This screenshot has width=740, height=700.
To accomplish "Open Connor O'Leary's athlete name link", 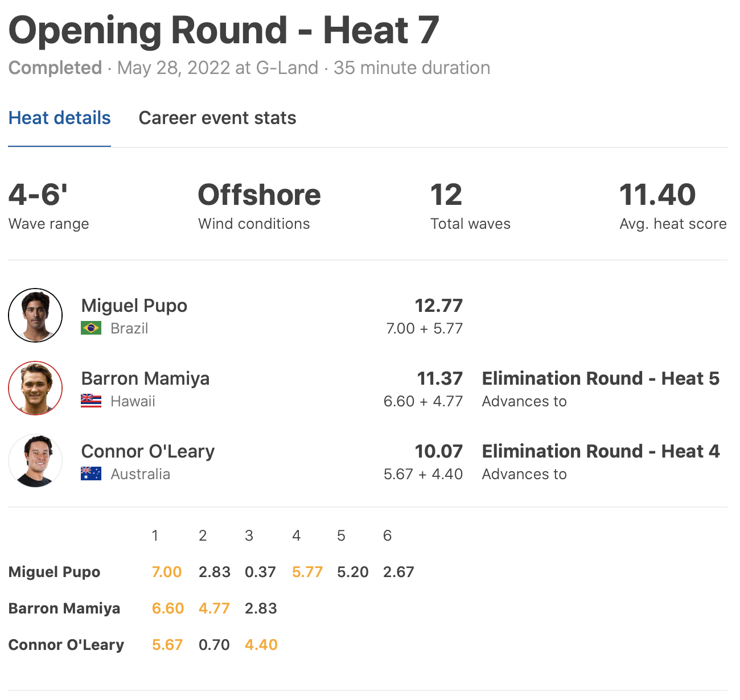I will 148,451.
